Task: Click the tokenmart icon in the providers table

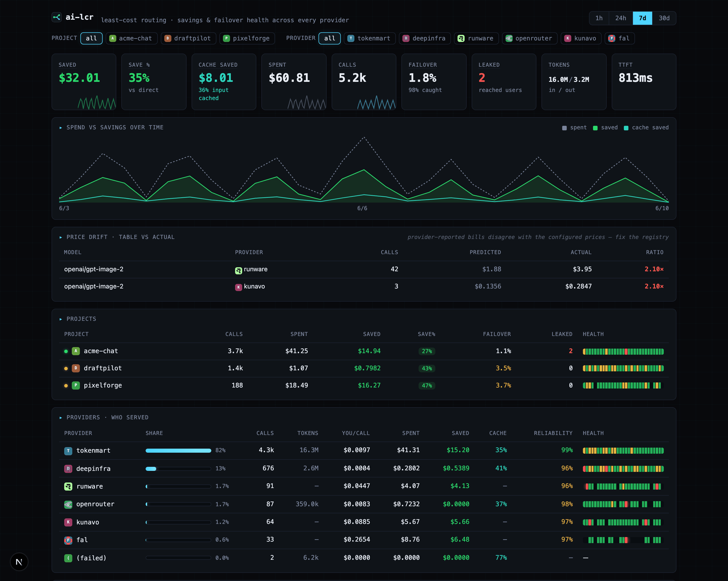Action: tap(68, 451)
